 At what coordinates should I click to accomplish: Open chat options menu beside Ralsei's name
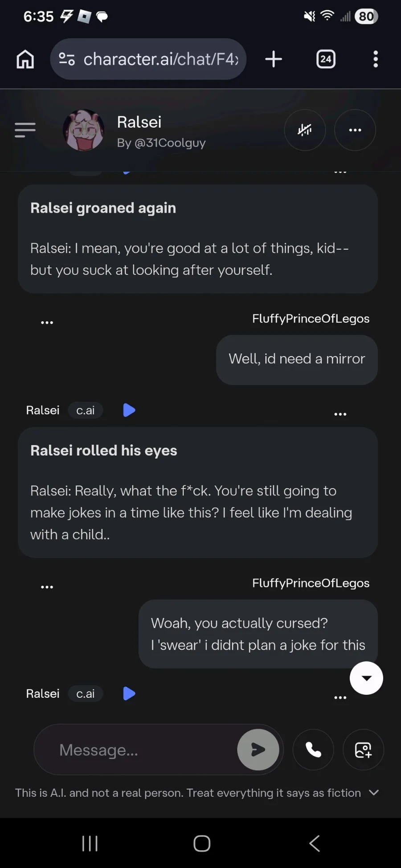[x=355, y=130]
